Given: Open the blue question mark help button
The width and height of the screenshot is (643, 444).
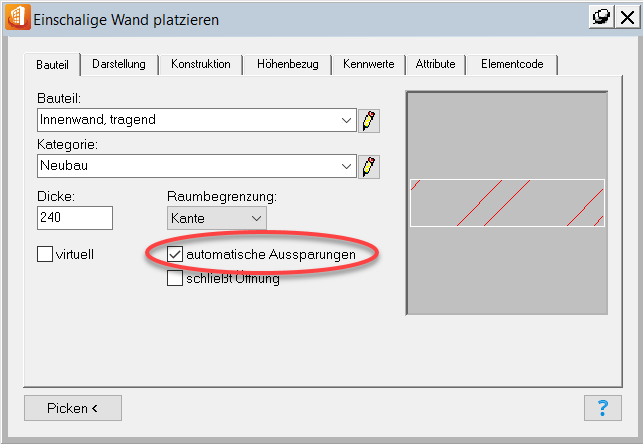Looking at the screenshot, I should [603, 408].
